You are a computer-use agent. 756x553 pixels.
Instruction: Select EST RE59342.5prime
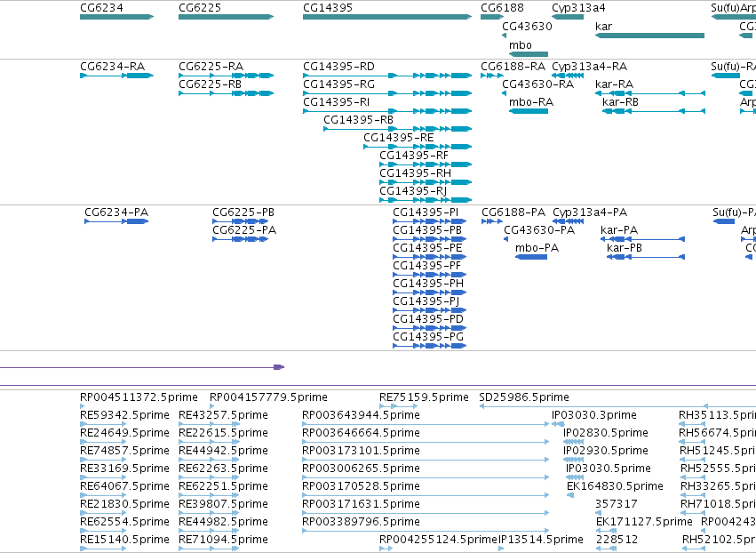[124, 415]
